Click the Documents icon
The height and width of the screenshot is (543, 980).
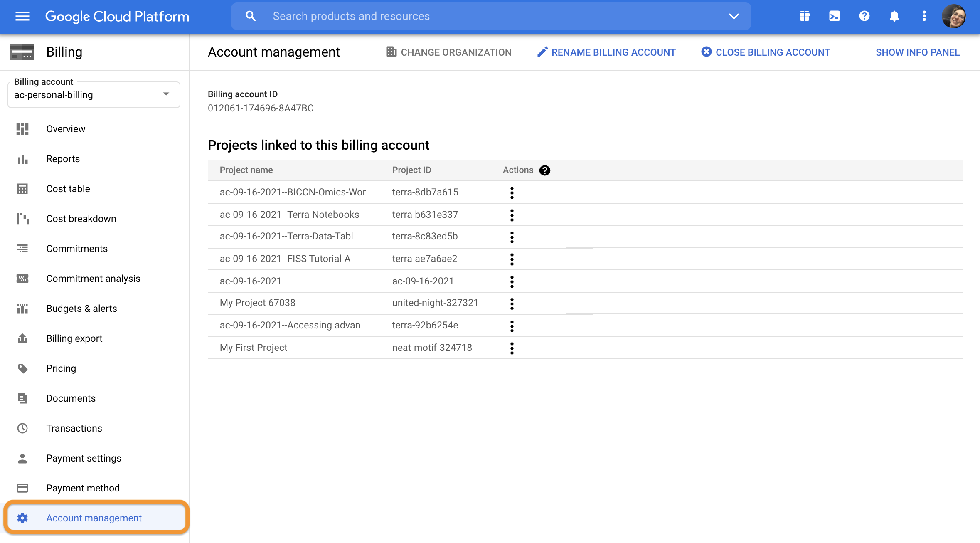point(22,398)
